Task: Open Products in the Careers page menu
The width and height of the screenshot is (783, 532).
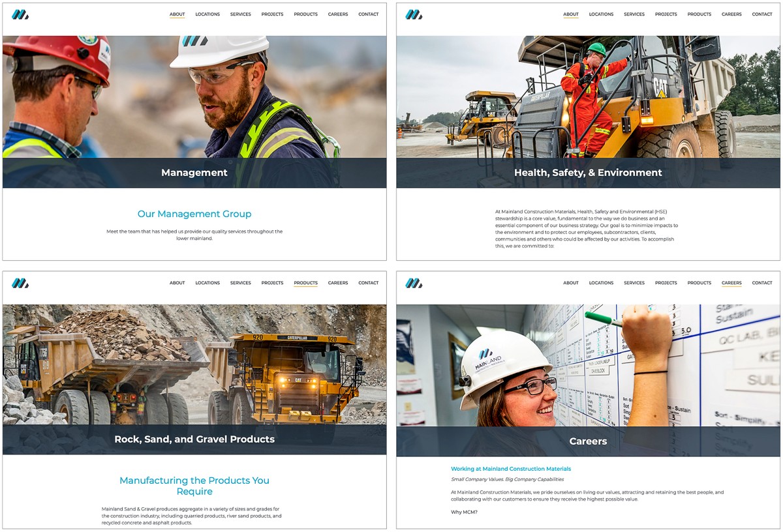Action: [699, 283]
